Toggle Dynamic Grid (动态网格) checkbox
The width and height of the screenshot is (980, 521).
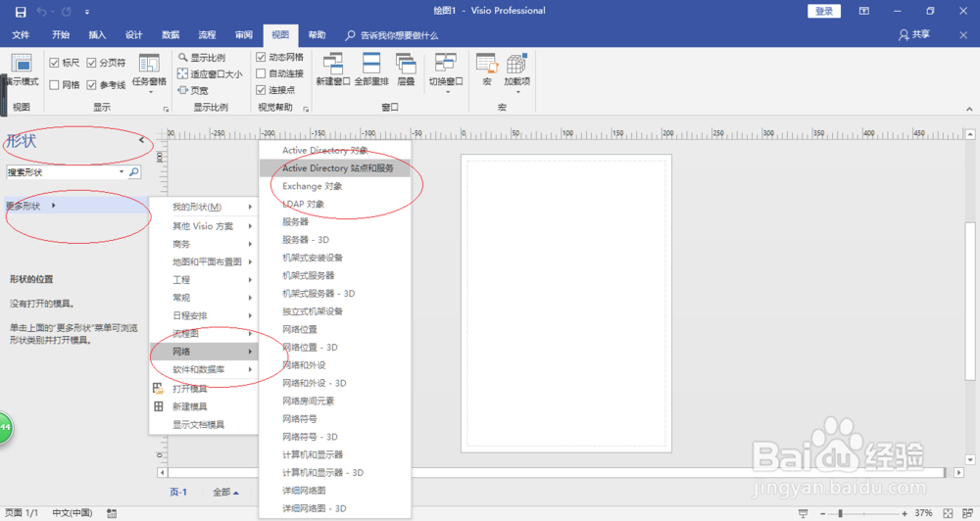262,57
